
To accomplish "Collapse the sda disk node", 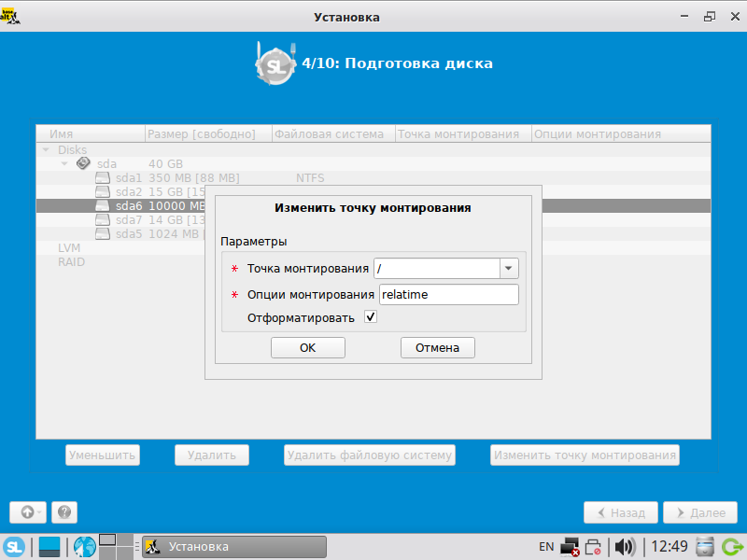I will (64, 164).
